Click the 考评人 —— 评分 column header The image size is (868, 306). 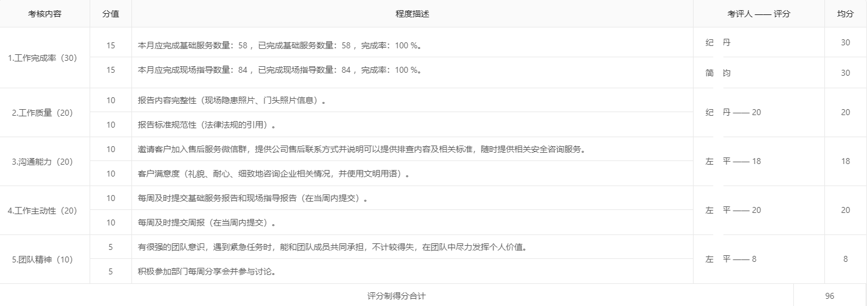tap(758, 14)
